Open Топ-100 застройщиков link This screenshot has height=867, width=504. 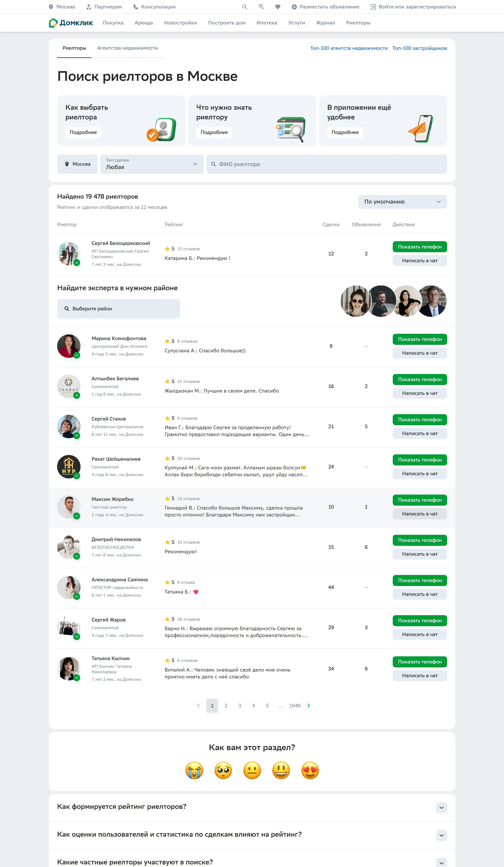click(419, 48)
